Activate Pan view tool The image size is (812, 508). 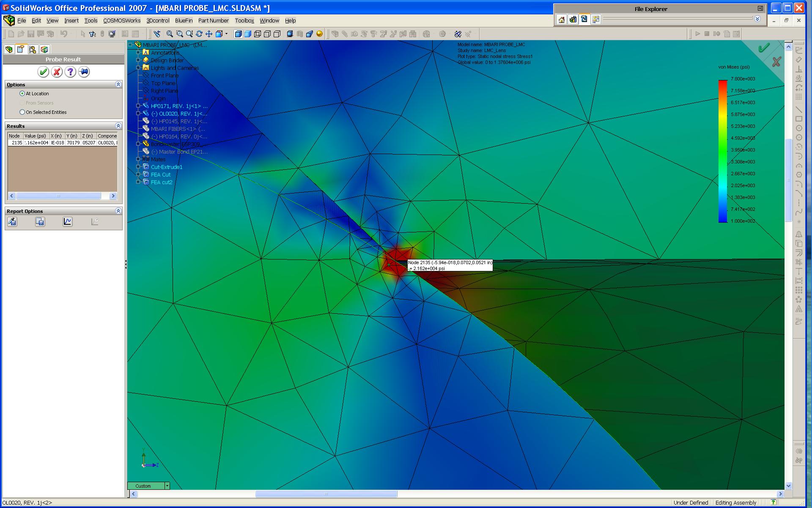tap(209, 34)
